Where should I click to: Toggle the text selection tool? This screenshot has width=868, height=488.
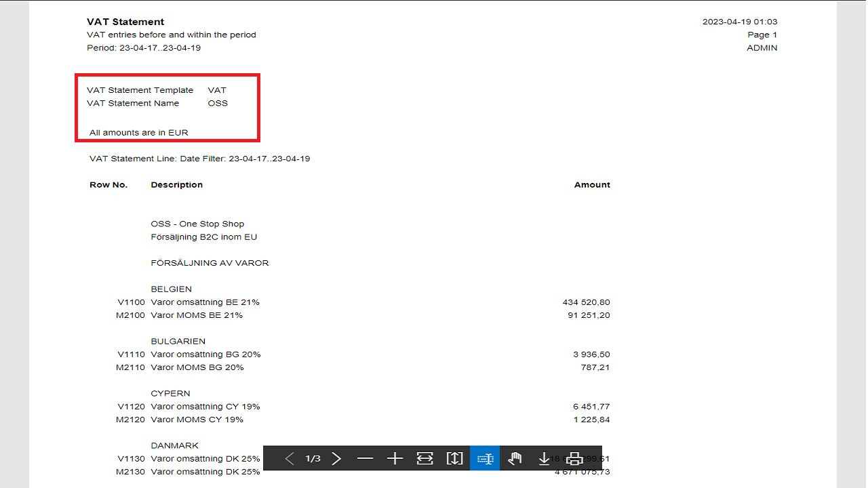coord(485,459)
